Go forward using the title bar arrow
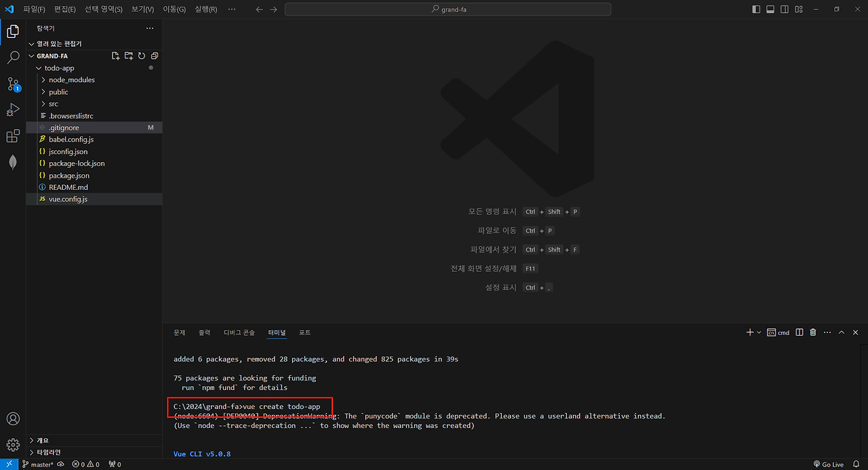Viewport: 868px width, 470px height. click(x=273, y=9)
